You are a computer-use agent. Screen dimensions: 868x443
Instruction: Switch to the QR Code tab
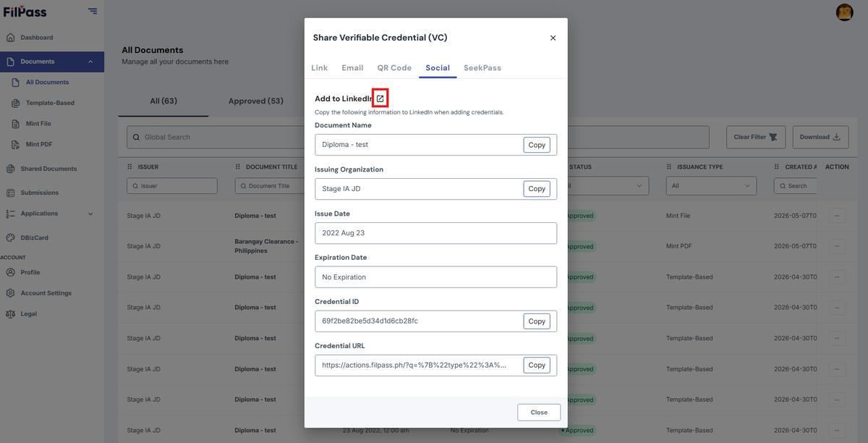click(394, 68)
